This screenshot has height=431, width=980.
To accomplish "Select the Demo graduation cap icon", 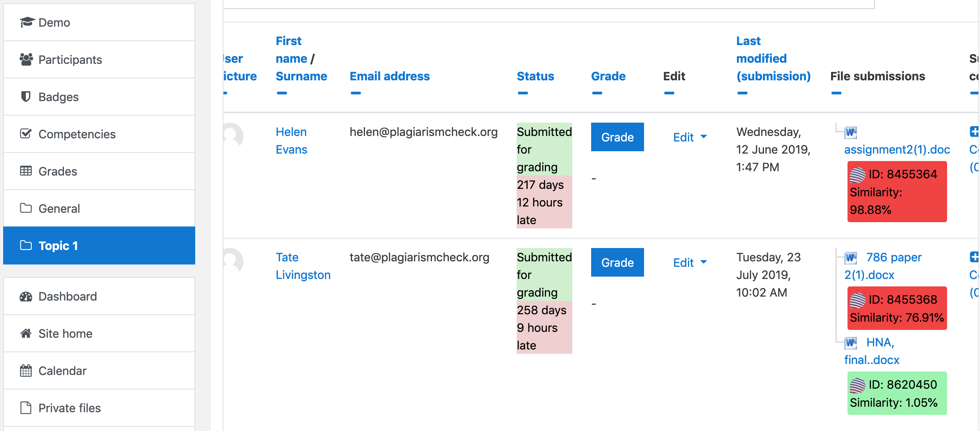I will 26,22.
